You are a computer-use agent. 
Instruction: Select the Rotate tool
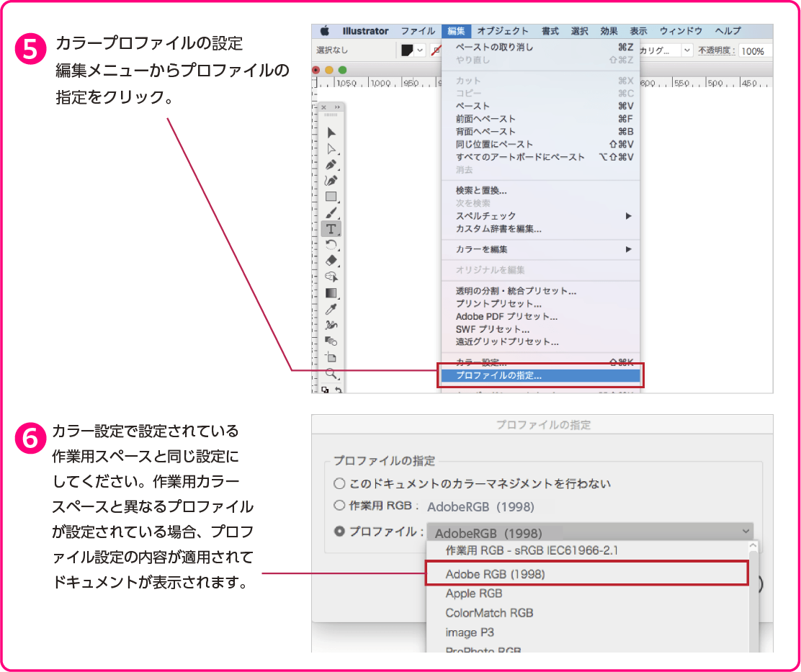331,245
